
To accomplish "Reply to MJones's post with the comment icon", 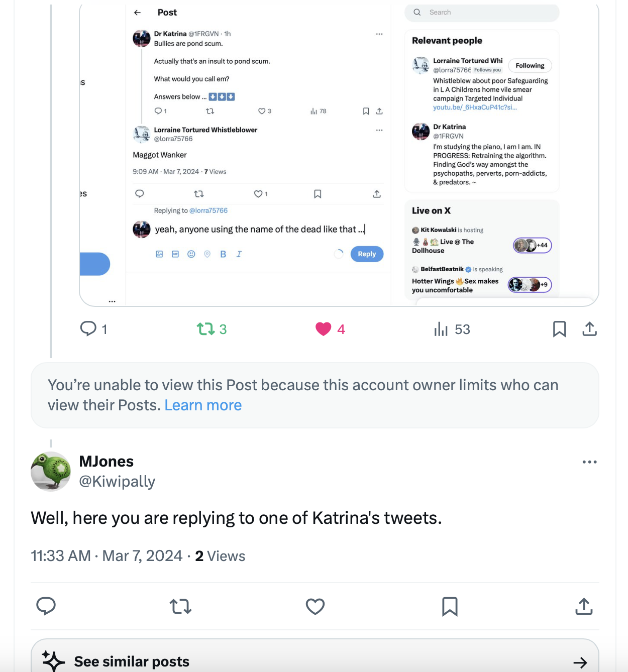I will click(46, 606).
